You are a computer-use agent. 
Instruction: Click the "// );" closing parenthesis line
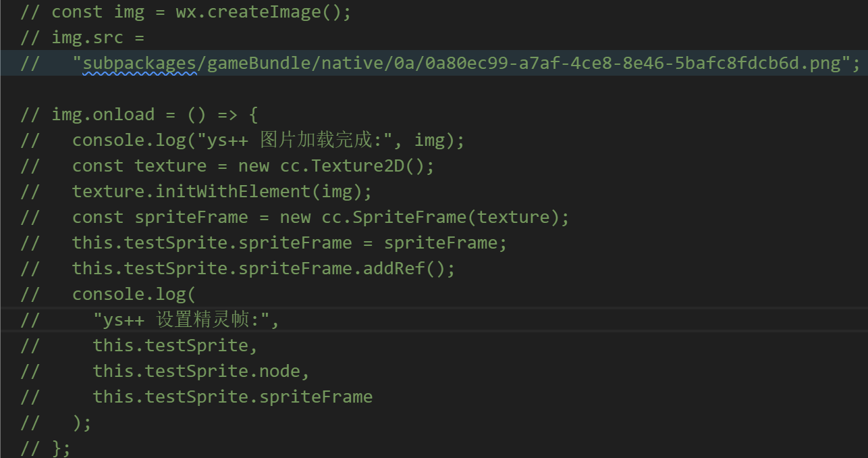point(56,423)
